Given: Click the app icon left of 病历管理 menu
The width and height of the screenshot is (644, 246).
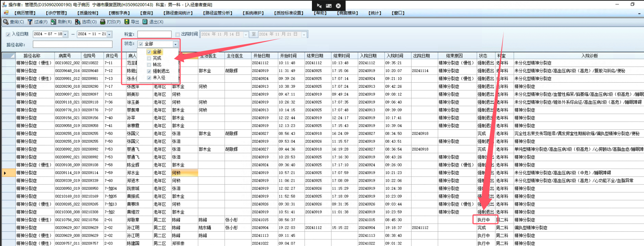Looking at the screenshot, I should pos(6,13).
